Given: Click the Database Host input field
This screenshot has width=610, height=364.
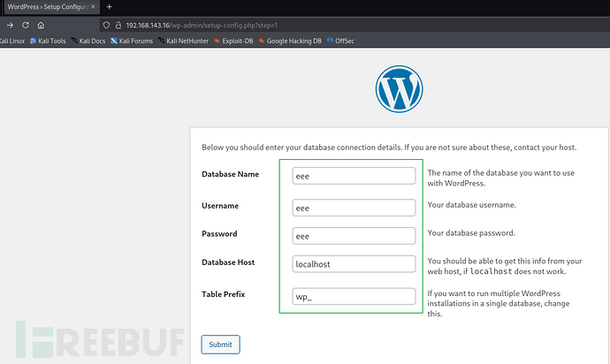Looking at the screenshot, I should pyautogui.click(x=354, y=264).
